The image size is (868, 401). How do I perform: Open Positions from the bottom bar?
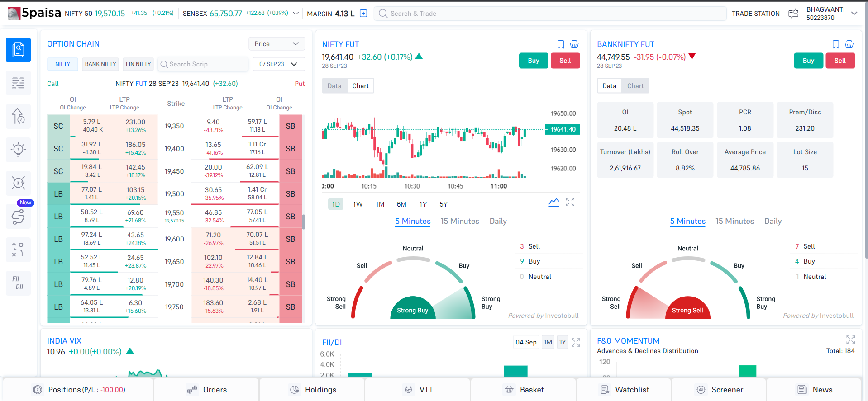point(79,390)
